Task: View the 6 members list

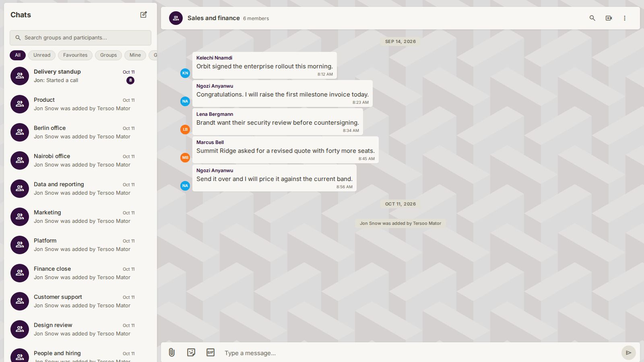Action: click(x=256, y=19)
